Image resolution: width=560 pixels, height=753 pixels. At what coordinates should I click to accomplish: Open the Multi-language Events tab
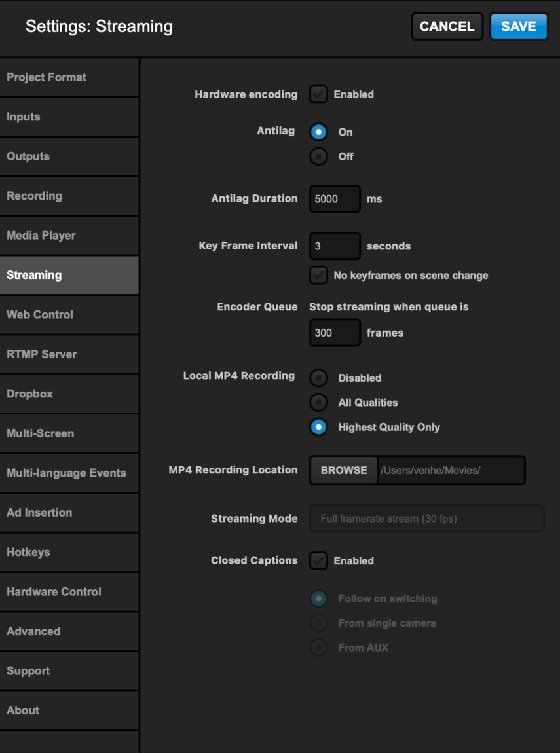click(x=69, y=473)
